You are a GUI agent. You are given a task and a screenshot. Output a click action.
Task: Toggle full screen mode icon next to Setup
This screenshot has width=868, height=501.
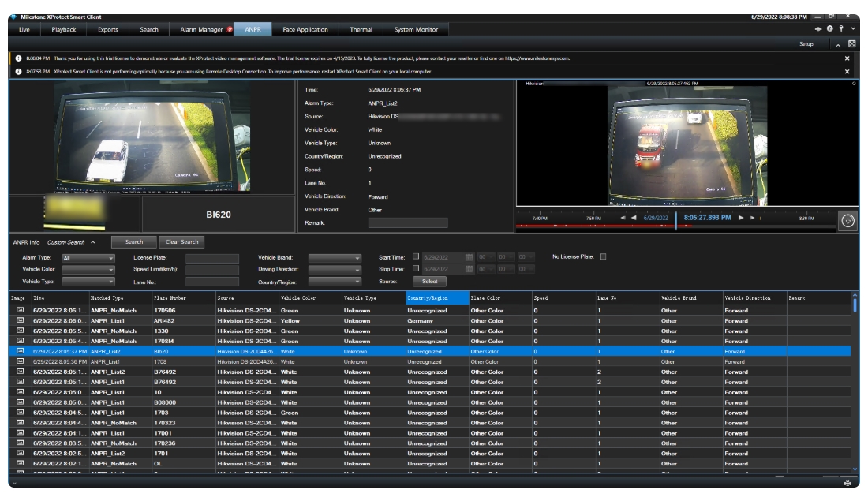pos(852,43)
